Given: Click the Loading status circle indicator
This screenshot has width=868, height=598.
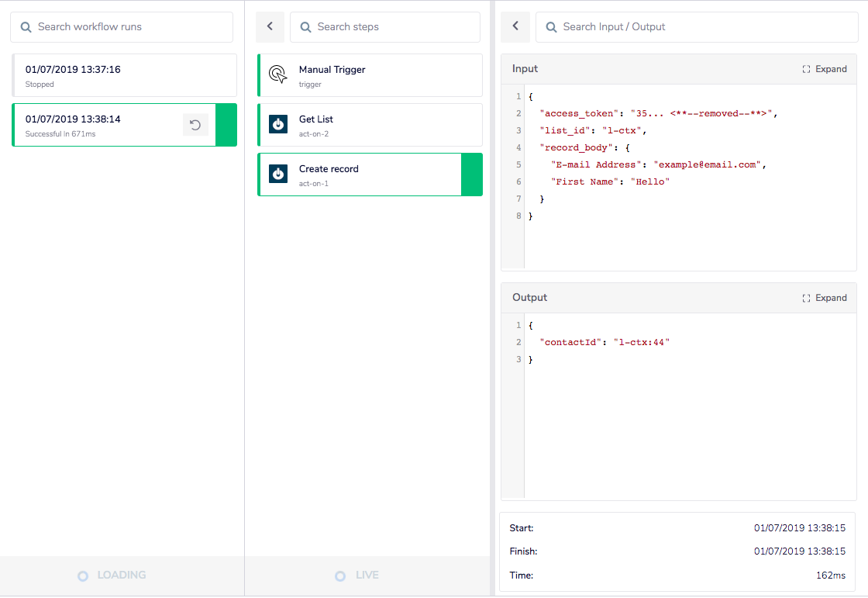Looking at the screenshot, I should tap(83, 576).
